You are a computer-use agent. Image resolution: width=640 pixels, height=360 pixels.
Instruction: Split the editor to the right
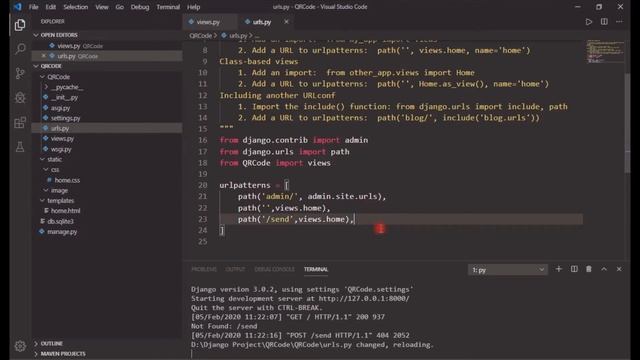click(604, 22)
